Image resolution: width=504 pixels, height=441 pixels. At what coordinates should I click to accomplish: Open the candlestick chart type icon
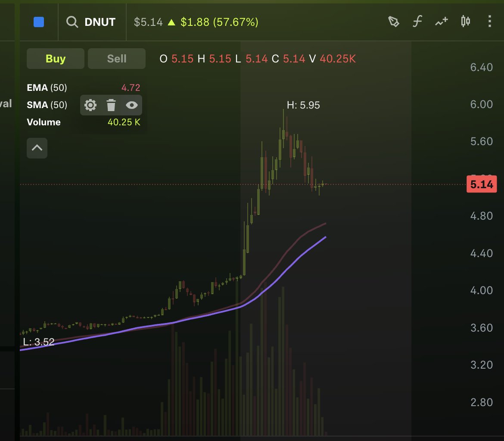click(x=465, y=21)
